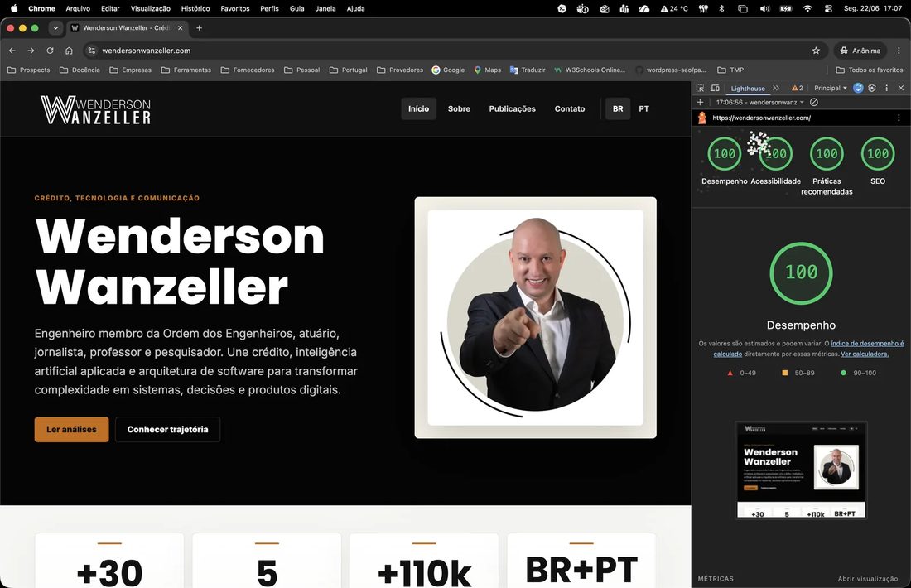Bookmark this page with the star icon

coord(816,51)
